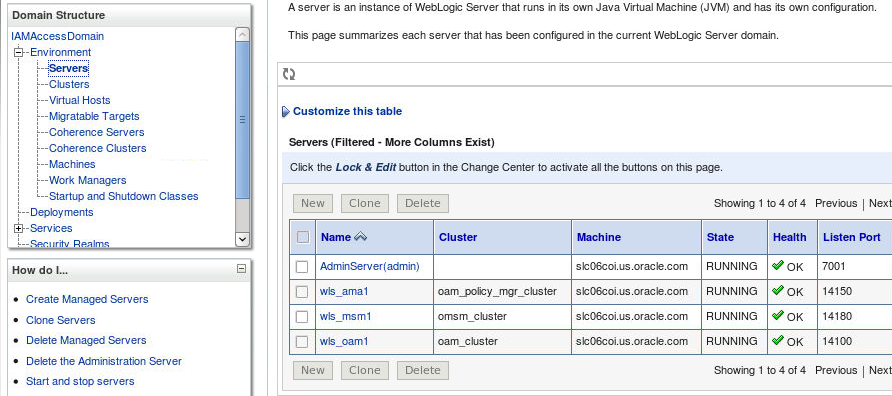Image resolution: width=892 pixels, height=396 pixels.
Task: Open Deployments in the domain tree
Action: tap(61, 212)
